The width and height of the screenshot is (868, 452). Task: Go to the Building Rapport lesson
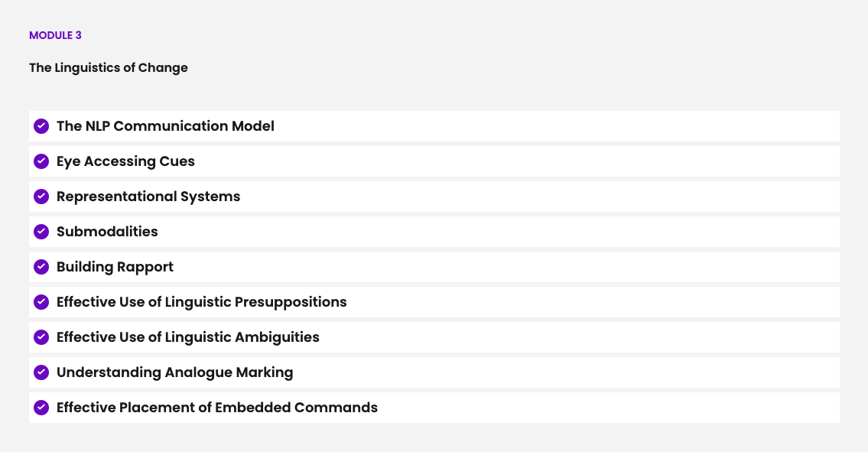[115, 267]
